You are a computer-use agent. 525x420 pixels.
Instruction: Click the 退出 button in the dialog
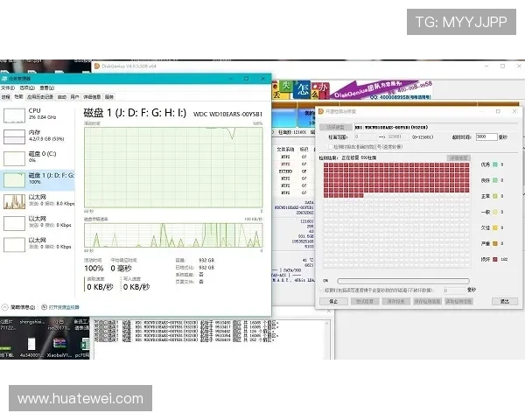[504, 301]
